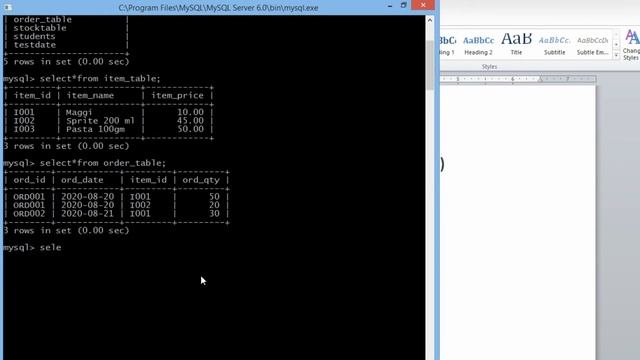Apply Heading 2 style in Word
Image resolution: width=640 pixels, height=360 pixels.
coord(478,44)
